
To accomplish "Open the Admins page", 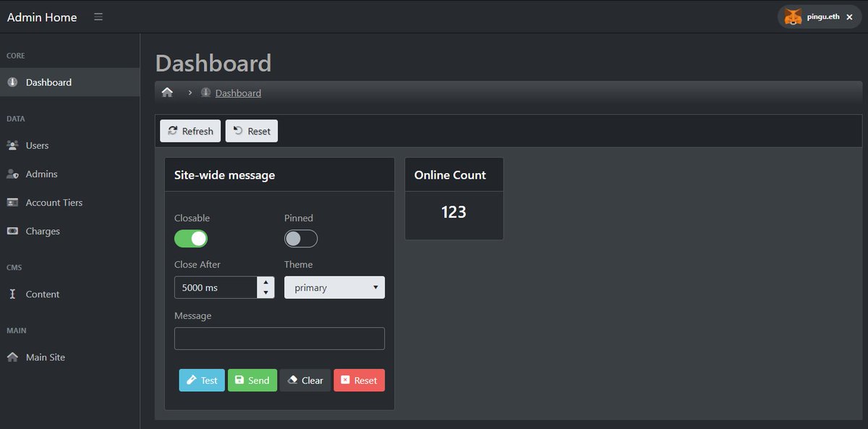I will (x=69, y=174).
